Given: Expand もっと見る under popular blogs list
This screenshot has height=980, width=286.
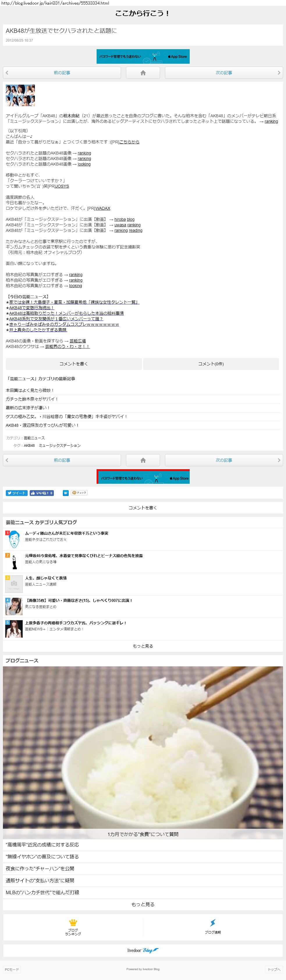Looking at the screenshot, I should [x=143, y=645].
